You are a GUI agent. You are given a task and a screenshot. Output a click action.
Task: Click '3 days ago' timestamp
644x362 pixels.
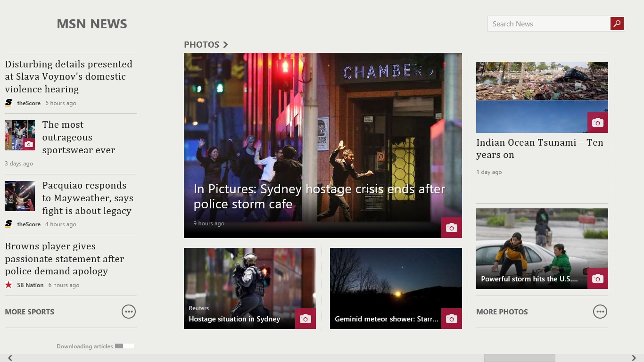[x=19, y=164]
